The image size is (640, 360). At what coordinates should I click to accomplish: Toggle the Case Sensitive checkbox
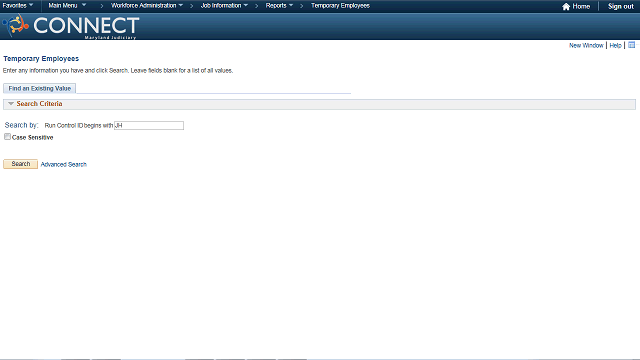7,137
